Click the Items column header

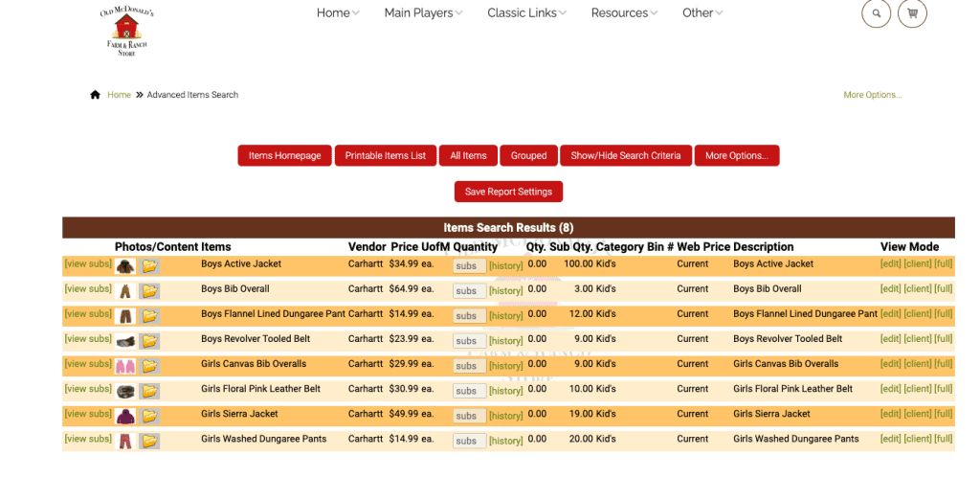pos(216,247)
